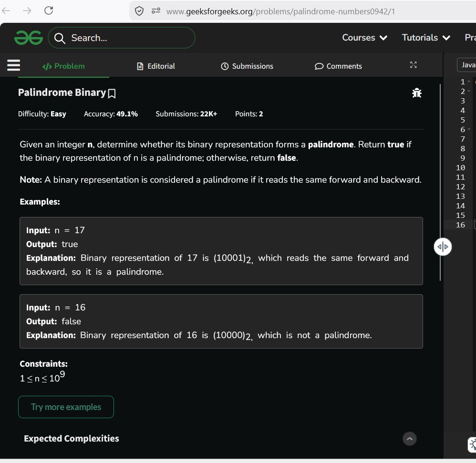Focus the Search... input field
Screen dimensions: 476x463
click(122, 38)
